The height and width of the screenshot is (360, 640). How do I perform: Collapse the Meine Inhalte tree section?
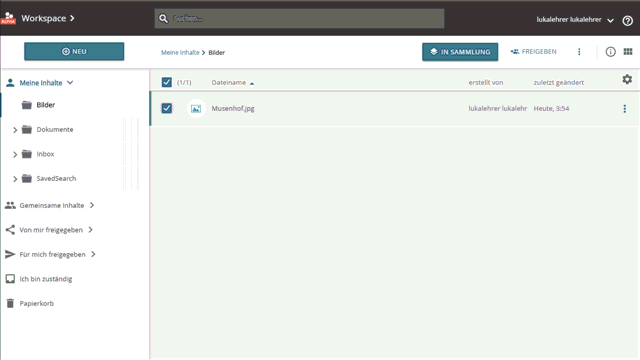pyautogui.click(x=70, y=82)
